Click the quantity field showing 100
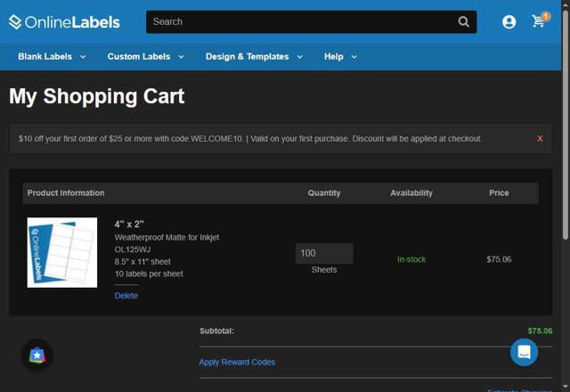 tap(324, 253)
